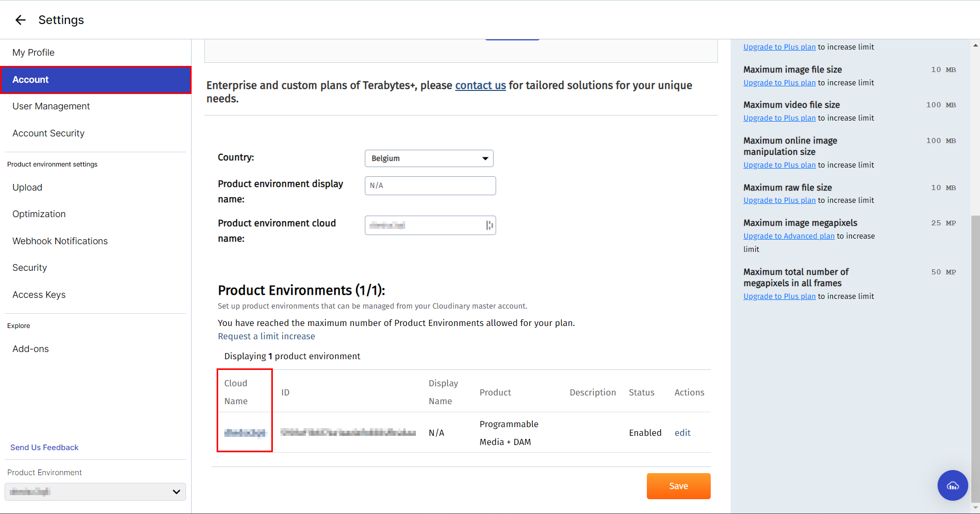Viewport: 980px width, 514px height.
Task: Click the back arrow next to Settings
Action: (x=20, y=20)
